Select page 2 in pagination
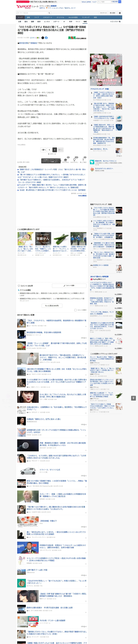This screenshot has height=644, width=138. 55,150
